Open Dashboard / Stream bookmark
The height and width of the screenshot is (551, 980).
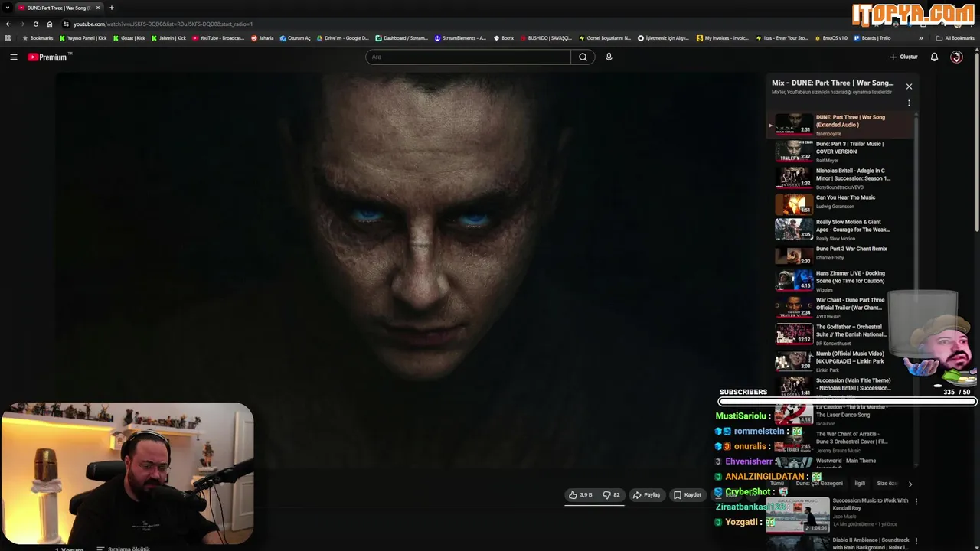tap(401, 37)
